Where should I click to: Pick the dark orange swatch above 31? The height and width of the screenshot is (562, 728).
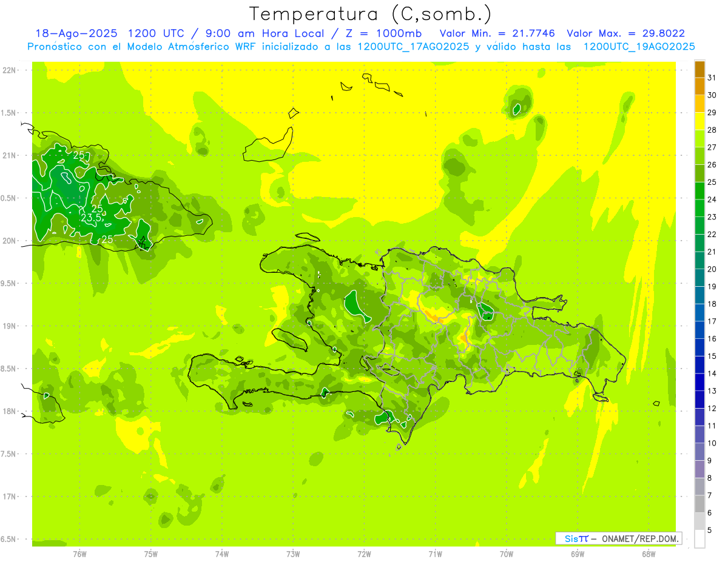pos(700,69)
